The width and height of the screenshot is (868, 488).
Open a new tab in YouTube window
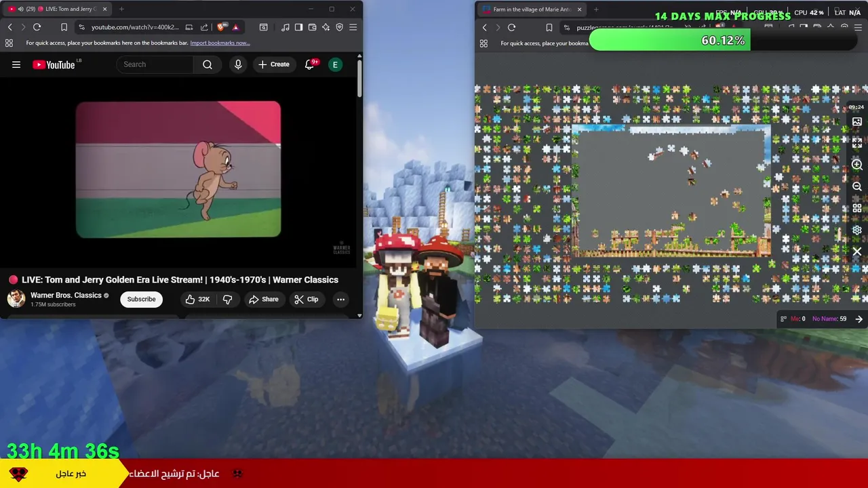tap(121, 9)
